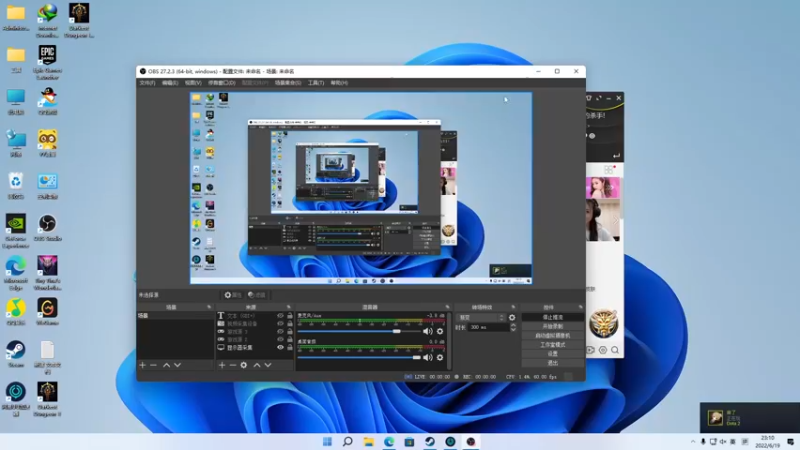Open taskbar Search magnifier
Viewport: 800px width, 450px height.
pyautogui.click(x=348, y=441)
